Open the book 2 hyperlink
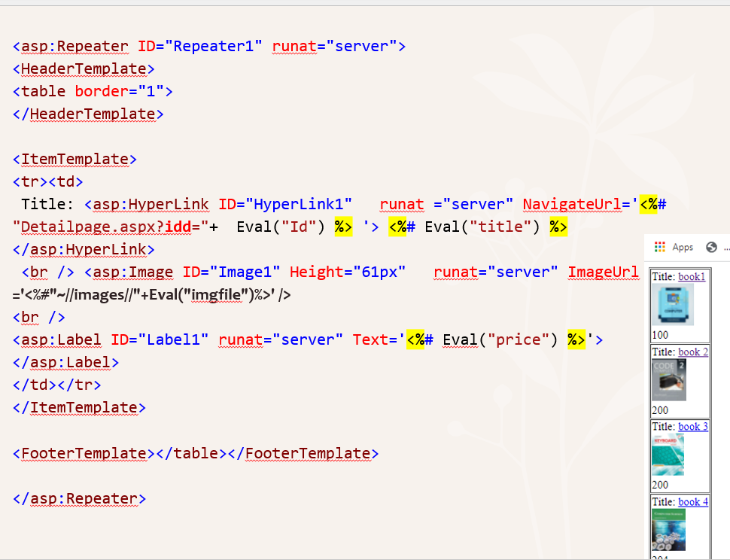This screenshot has width=730, height=560. 693,352
